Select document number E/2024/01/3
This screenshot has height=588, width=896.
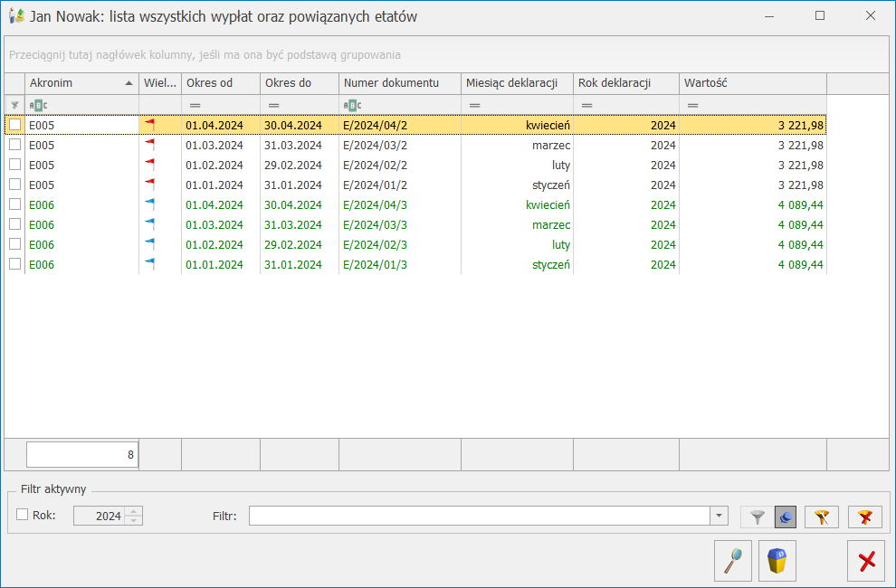pos(376,265)
